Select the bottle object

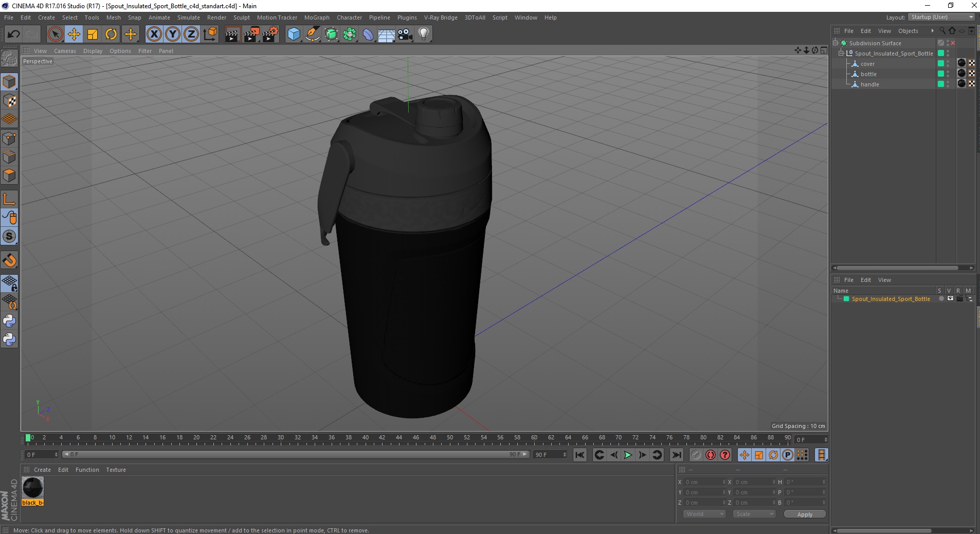pos(868,74)
